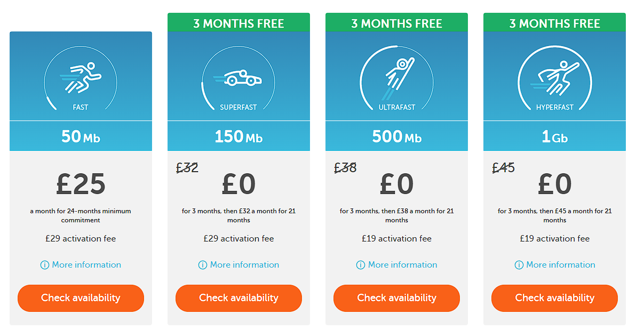Screen dimensions: 644x330
Task: Check availability for the 1Gb Hyperfast plan
Action: tap(554, 298)
